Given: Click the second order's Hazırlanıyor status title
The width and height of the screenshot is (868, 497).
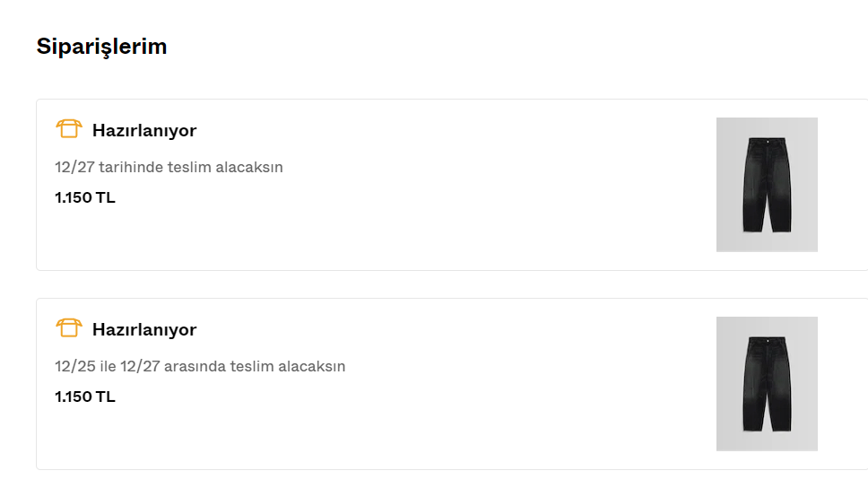Looking at the screenshot, I should [x=144, y=330].
